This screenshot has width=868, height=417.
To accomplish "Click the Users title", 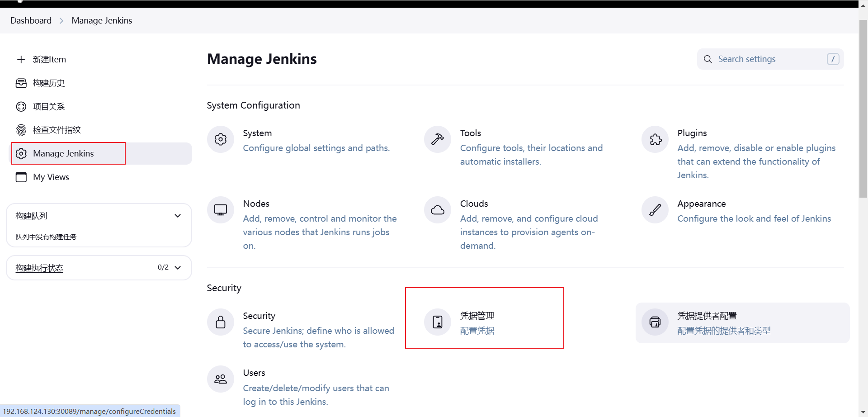I will [254, 373].
